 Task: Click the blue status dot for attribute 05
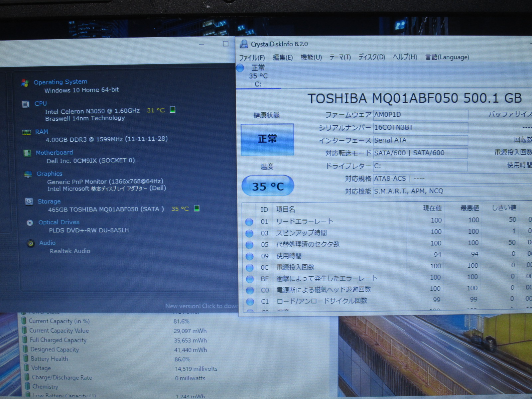[x=249, y=245]
